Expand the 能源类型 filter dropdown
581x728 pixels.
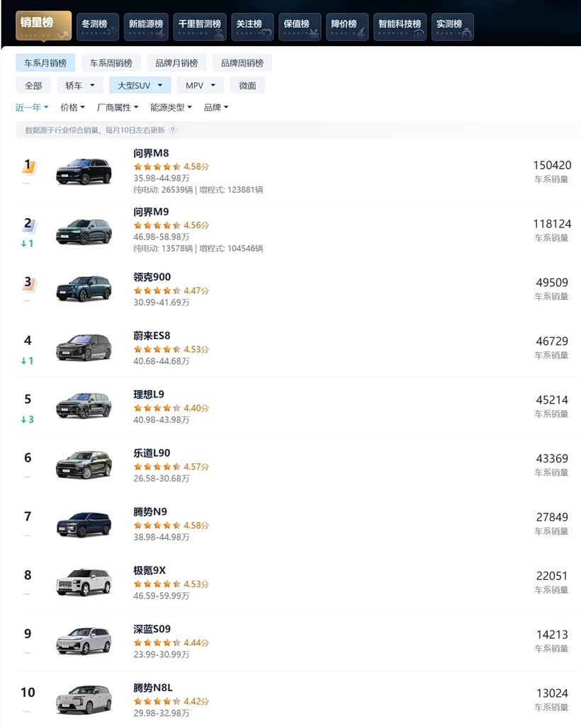(171, 108)
